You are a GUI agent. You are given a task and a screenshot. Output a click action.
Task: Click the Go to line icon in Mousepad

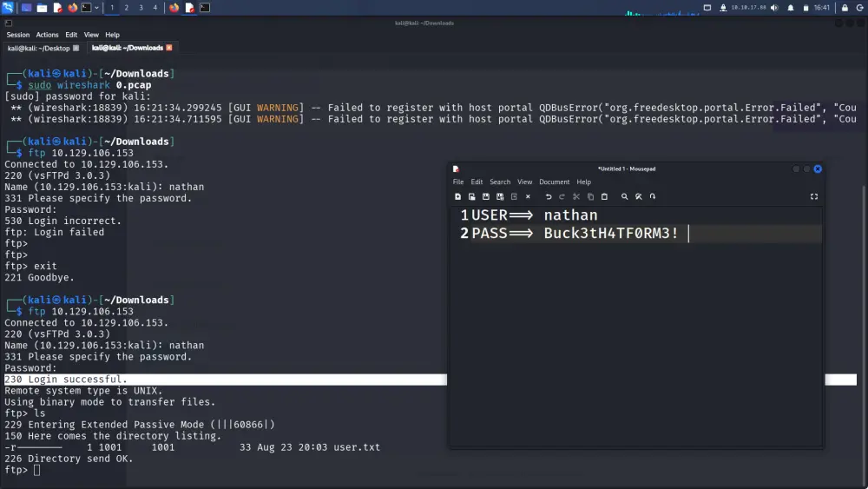tap(653, 196)
